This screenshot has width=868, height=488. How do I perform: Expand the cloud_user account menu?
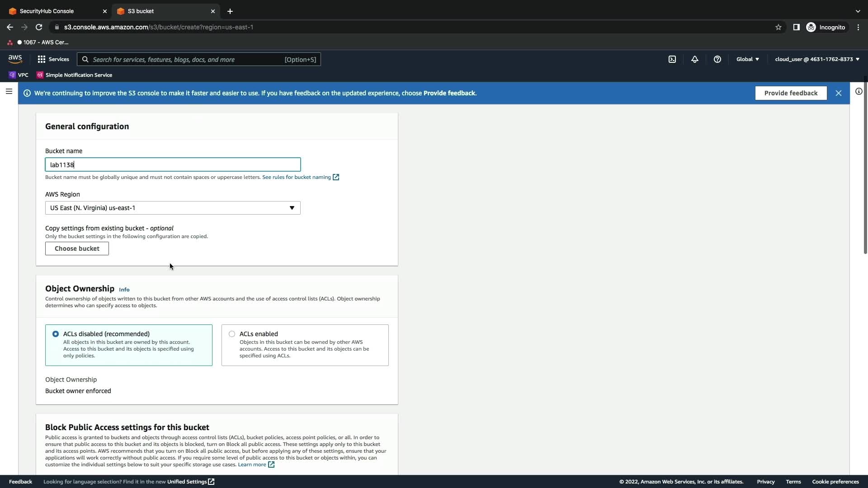click(x=817, y=59)
